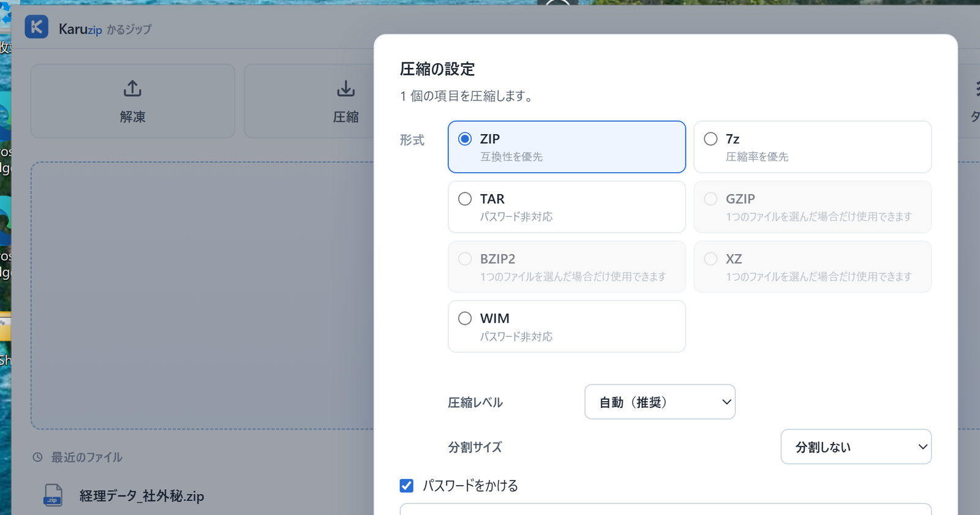Uncheck the パスワードをかける checkbox
Image resolution: width=980 pixels, height=515 pixels.
407,486
